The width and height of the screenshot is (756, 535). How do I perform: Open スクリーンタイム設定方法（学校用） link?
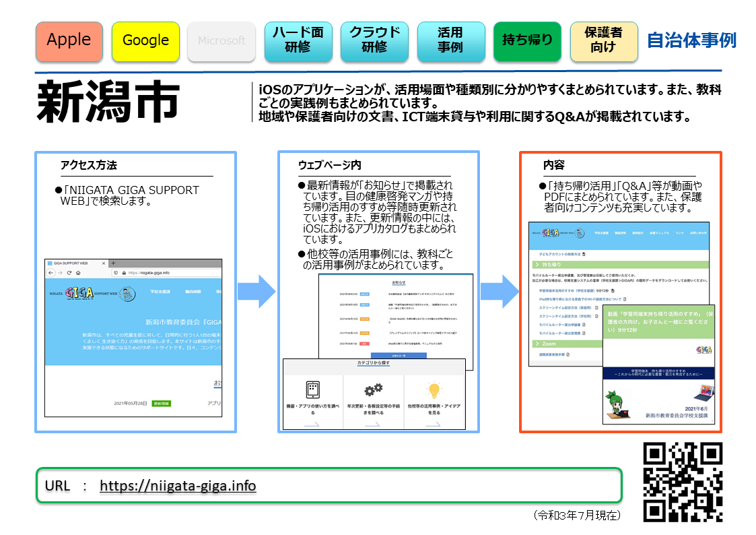point(565,317)
